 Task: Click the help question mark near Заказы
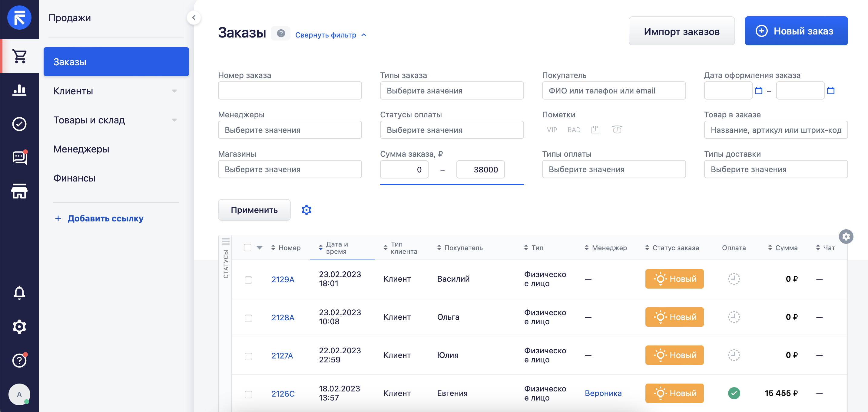pos(281,33)
